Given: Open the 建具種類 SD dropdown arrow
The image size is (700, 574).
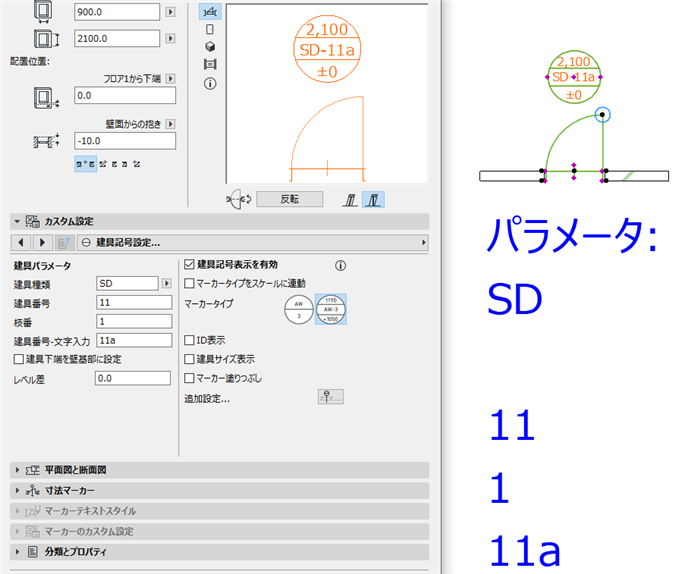Looking at the screenshot, I should 167,283.
